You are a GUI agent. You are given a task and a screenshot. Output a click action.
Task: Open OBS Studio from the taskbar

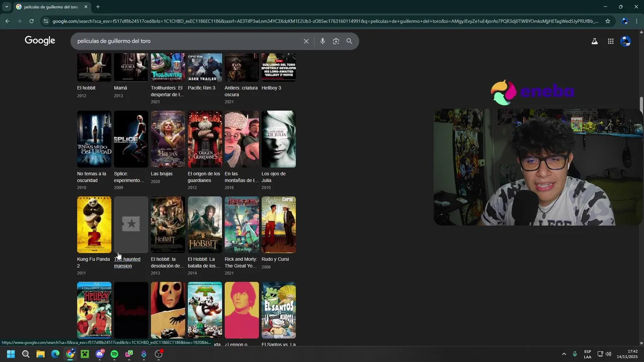coord(158,354)
